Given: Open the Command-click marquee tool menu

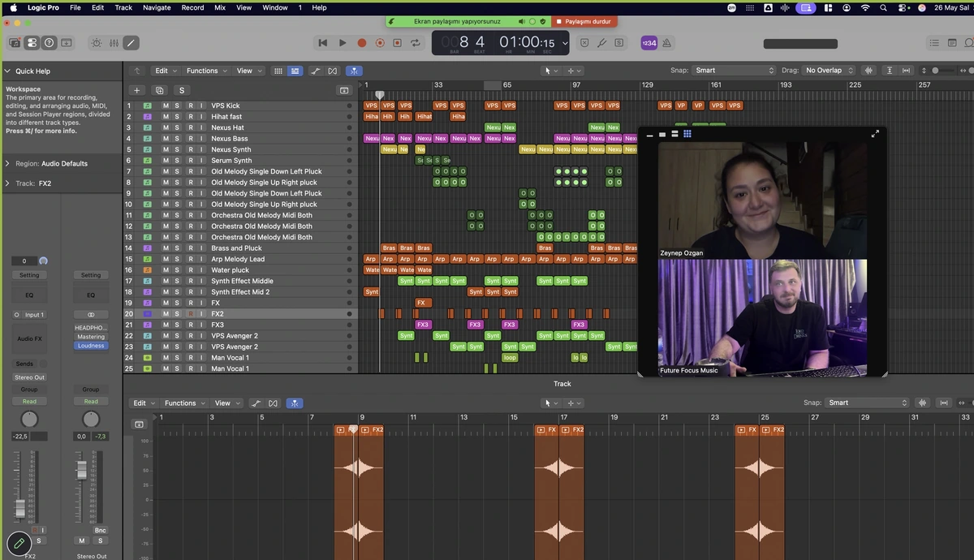Looking at the screenshot, I should [574, 71].
